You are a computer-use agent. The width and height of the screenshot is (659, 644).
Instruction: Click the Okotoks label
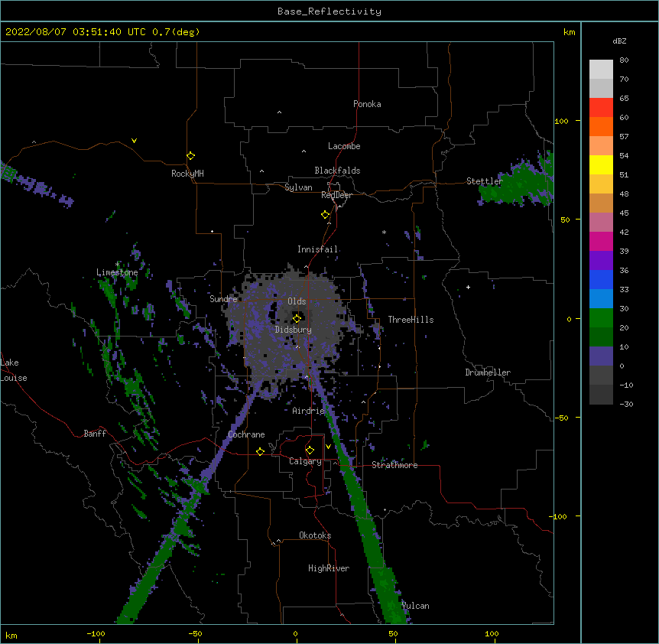click(x=315, y=535)
